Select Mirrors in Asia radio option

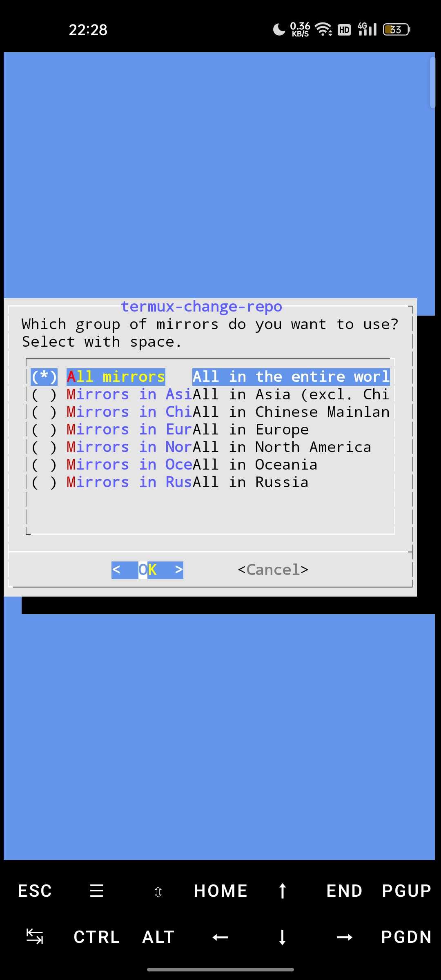click(x=210, y=394)
